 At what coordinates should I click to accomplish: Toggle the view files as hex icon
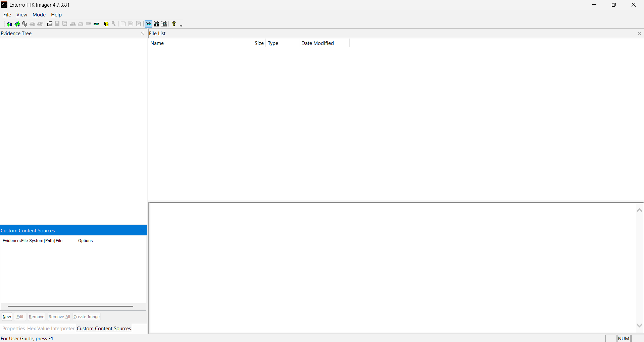[164, 24]
